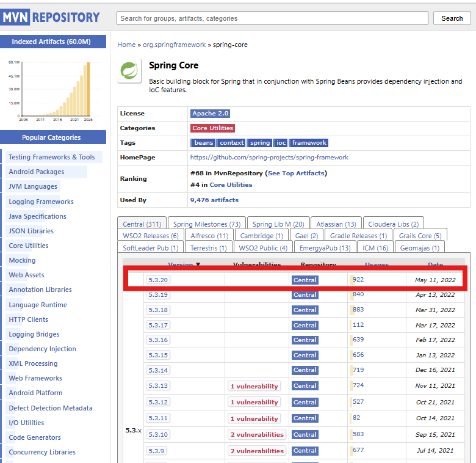The height and width of the screenshot is (463, 476).
Task: Switch to the Central (311) tab
Action: (x=142, y=224)
